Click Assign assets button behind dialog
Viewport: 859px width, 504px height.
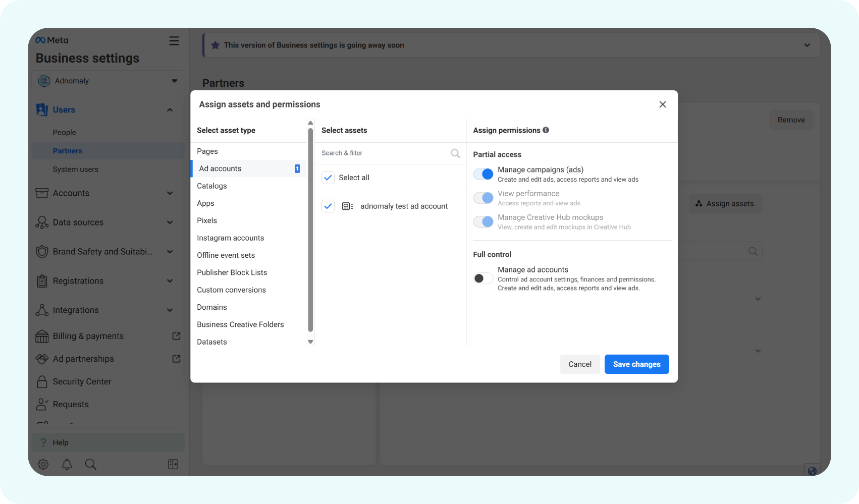click(x=725, y=204)
